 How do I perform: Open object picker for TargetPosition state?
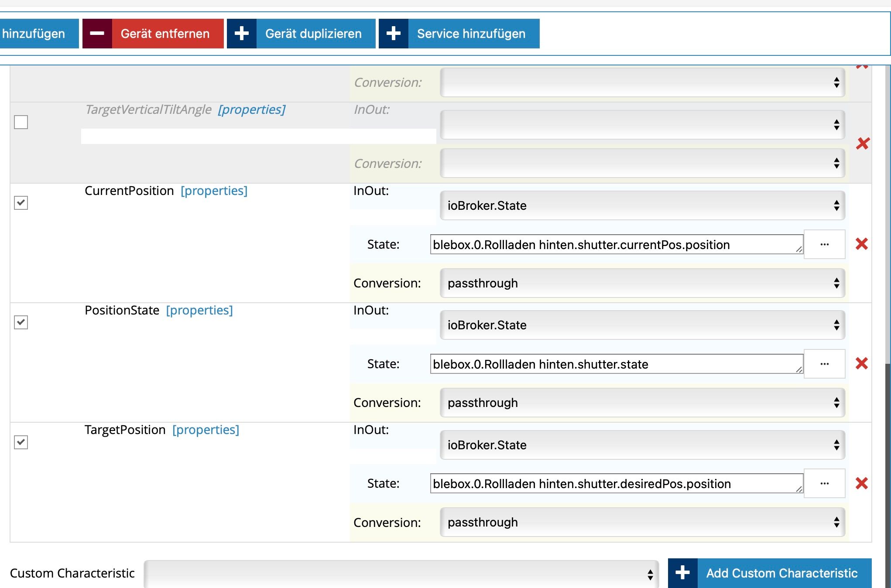point(824,483)
